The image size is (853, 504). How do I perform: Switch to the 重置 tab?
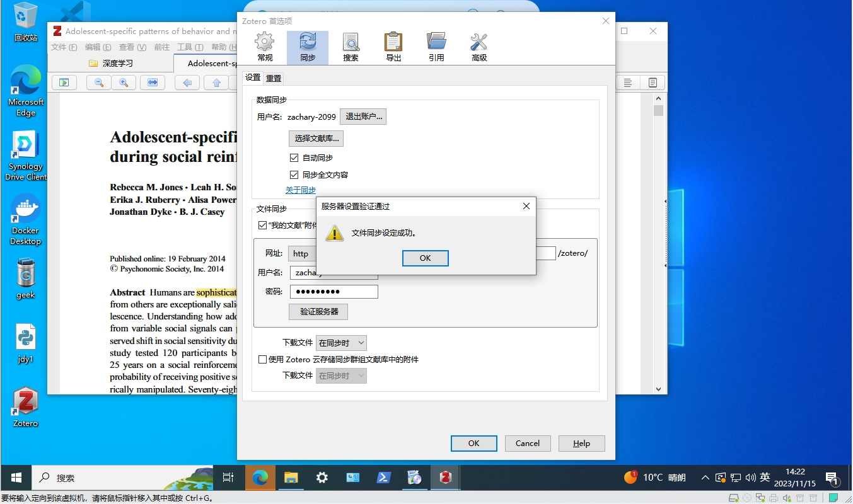[274, 79]
